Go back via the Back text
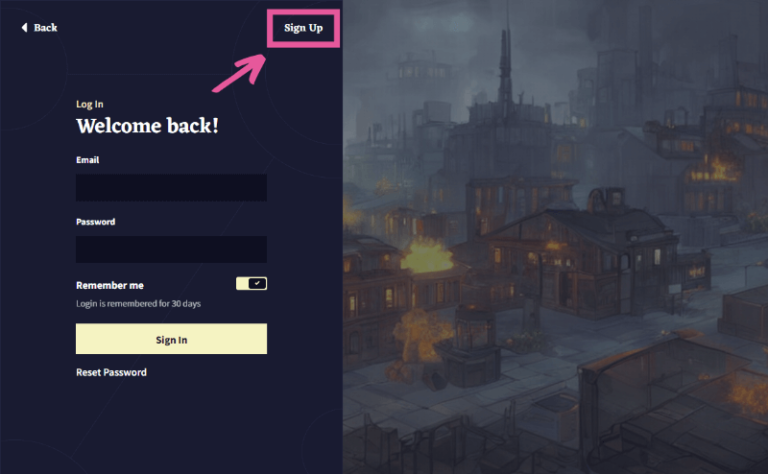This screenshot has height=474, width=768. 46,27
